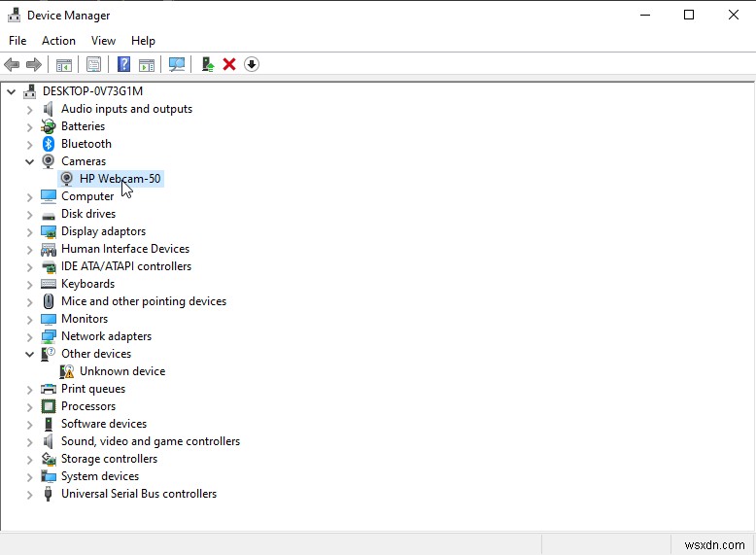Scan for hardware changes monitor icon
Screen dimensions: 756x555
pyautogui.click(x=177, y=64)
